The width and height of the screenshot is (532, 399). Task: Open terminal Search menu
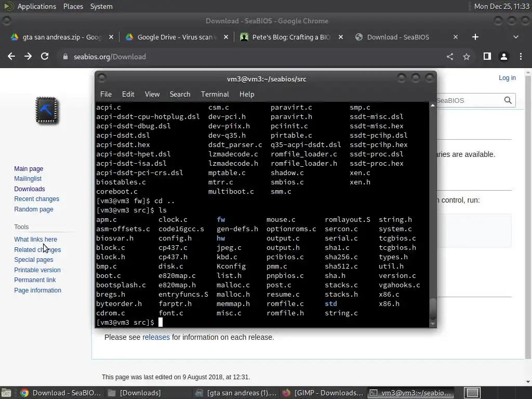tap(180, 95)
